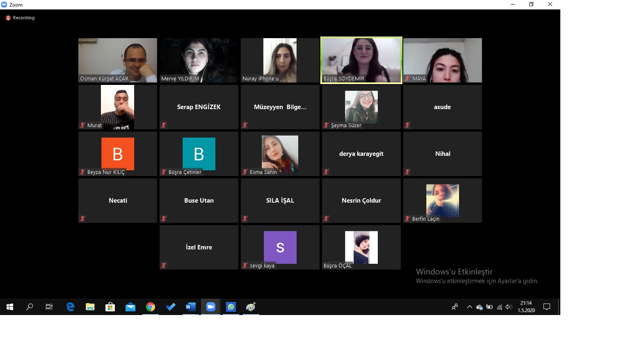Screen dimensions: 644x338
Task: Click the sevgi kaya participant tile
Action: 280,247
